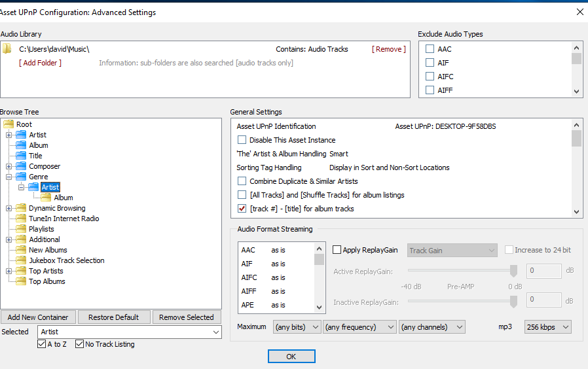Click the Jukebox Track Selection folder icon
Screen dimensions: 588x369
(21, 260)
